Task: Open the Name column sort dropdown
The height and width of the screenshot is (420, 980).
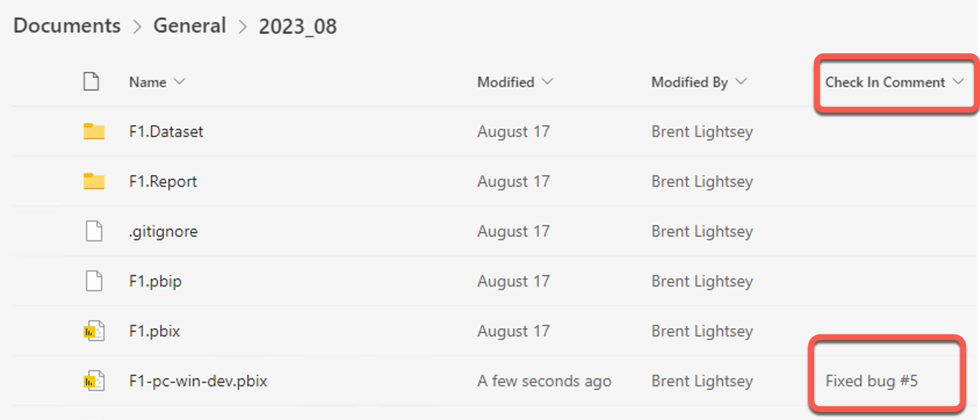Action: click(180, 81)
